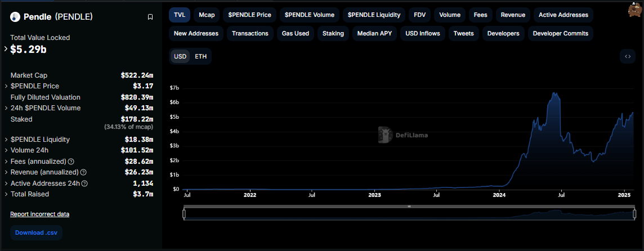Enable the Median APY chart metric
The height and width of the screenshot is (251, 644).
[374, 33]
